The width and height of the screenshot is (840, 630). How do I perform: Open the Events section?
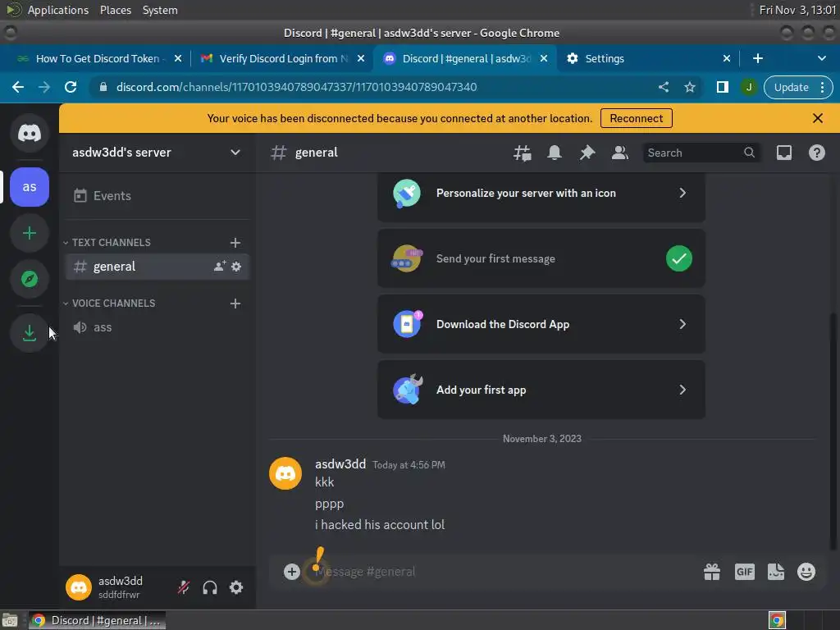click(x=157, y=195)
